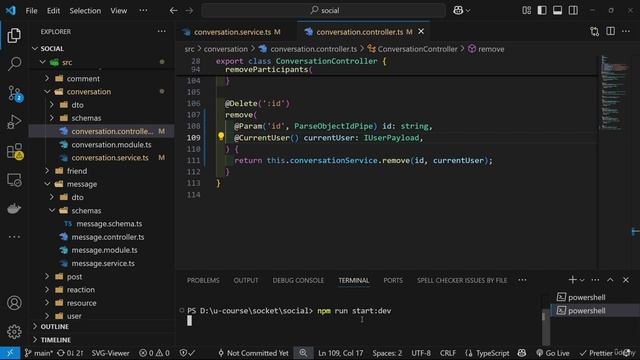The width and height of the screenshot is (640, 360).
Task: Open the Accounts icon
Action: tap(14, 303)
